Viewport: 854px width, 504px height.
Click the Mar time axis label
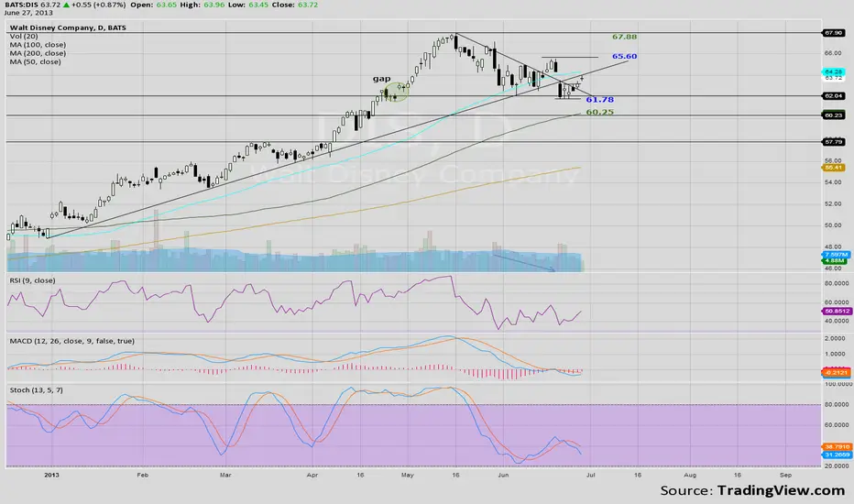tap(225, 475)
